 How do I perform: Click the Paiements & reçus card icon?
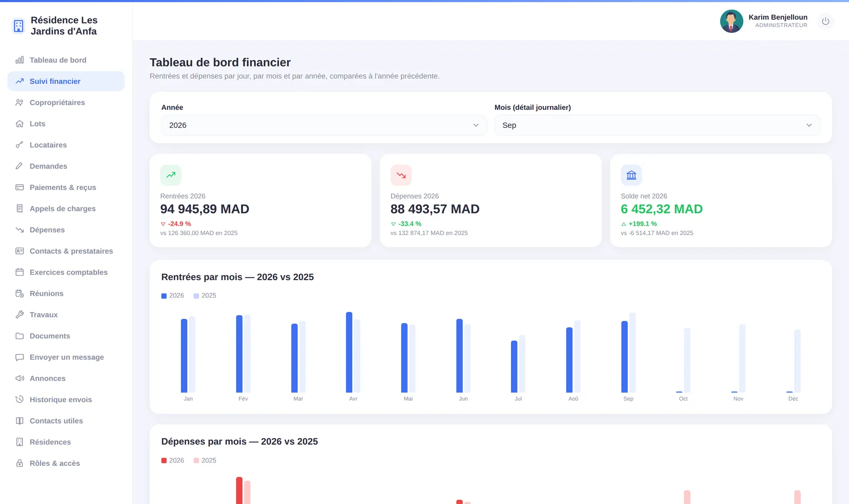coord(20,187)
